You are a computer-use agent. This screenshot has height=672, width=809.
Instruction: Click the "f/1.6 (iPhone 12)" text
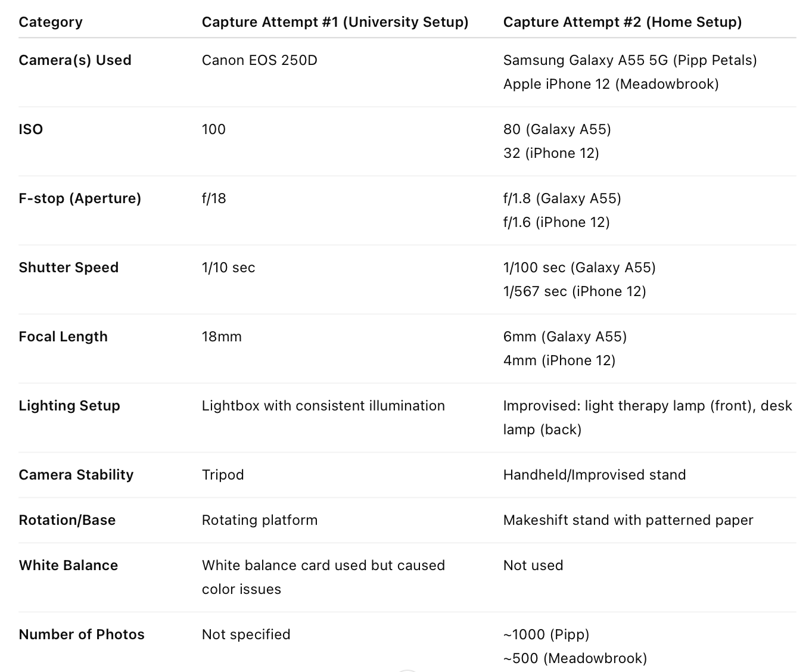[556, 222]
